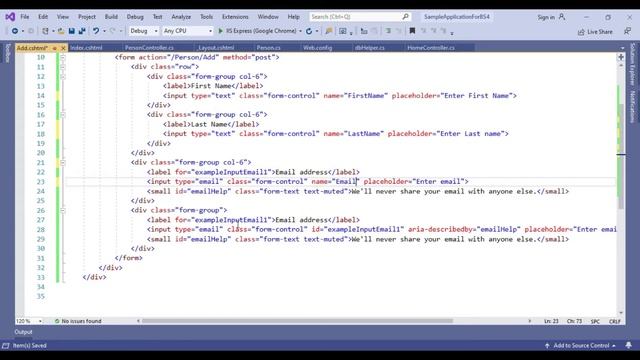Start debugging with the green play icon
The height and width of the screenshot is (360, 640).
220,31
